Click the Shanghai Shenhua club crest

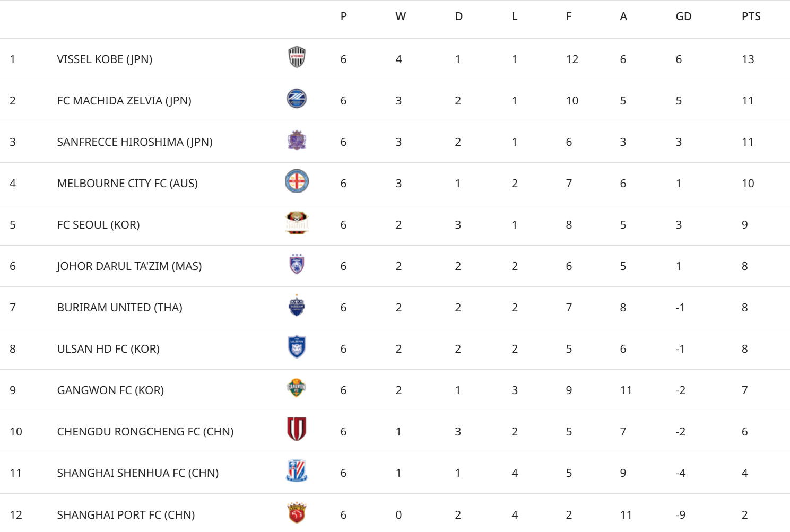coord(297,471)
